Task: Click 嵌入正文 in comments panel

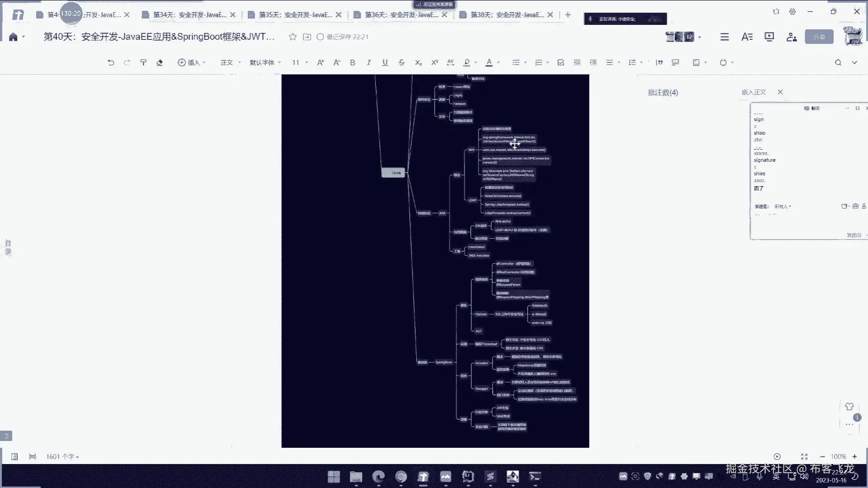Action: [754, 92]
